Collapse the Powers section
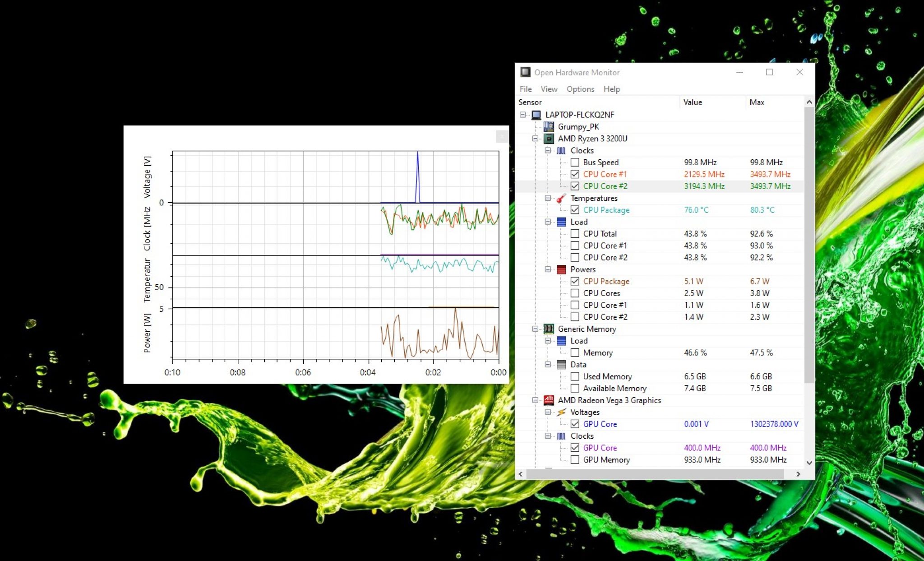This screenshot has width=924, height=561. click(x=548, y=269)
